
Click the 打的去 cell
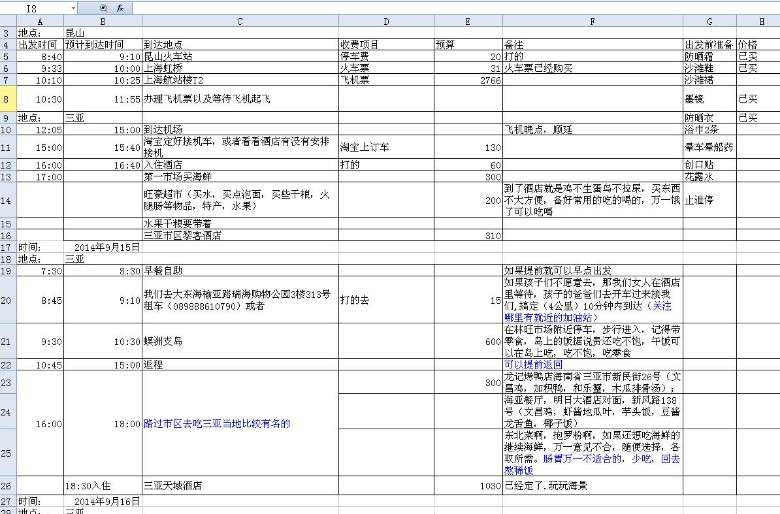pos(387,300)
